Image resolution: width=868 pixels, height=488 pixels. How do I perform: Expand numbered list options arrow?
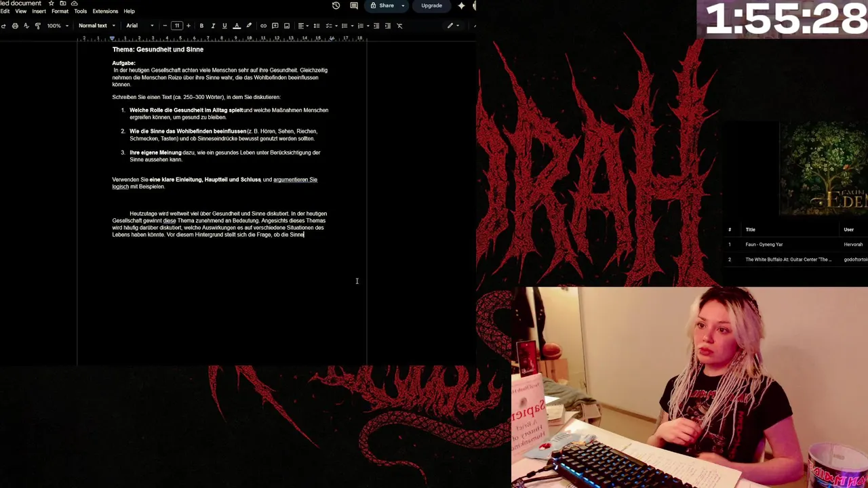[367, 26]
